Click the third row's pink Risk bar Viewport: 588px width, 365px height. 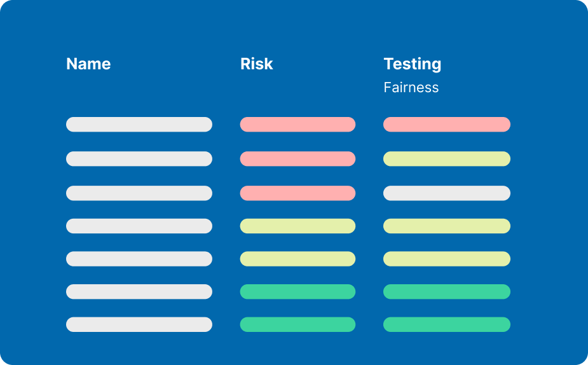point(297,193)
